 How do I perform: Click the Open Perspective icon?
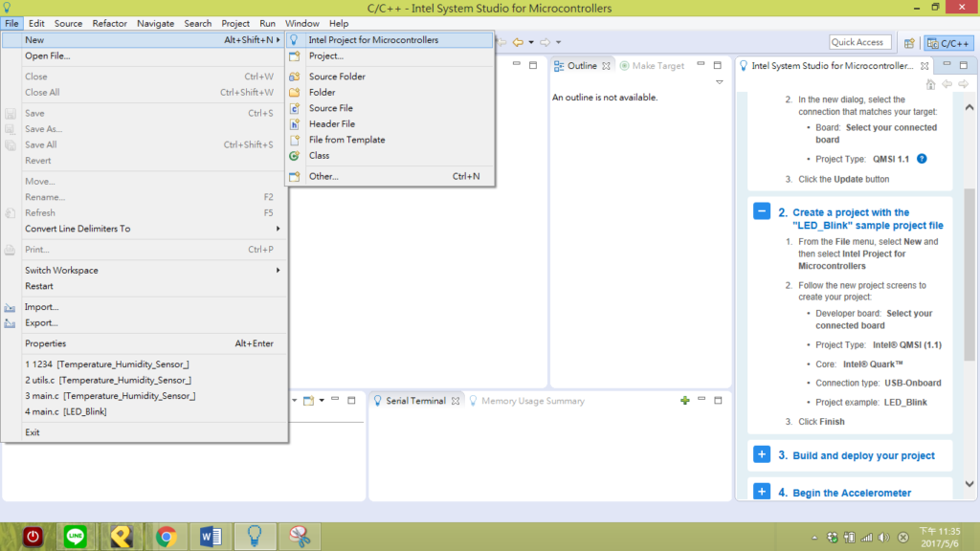[x=909, y=43]
